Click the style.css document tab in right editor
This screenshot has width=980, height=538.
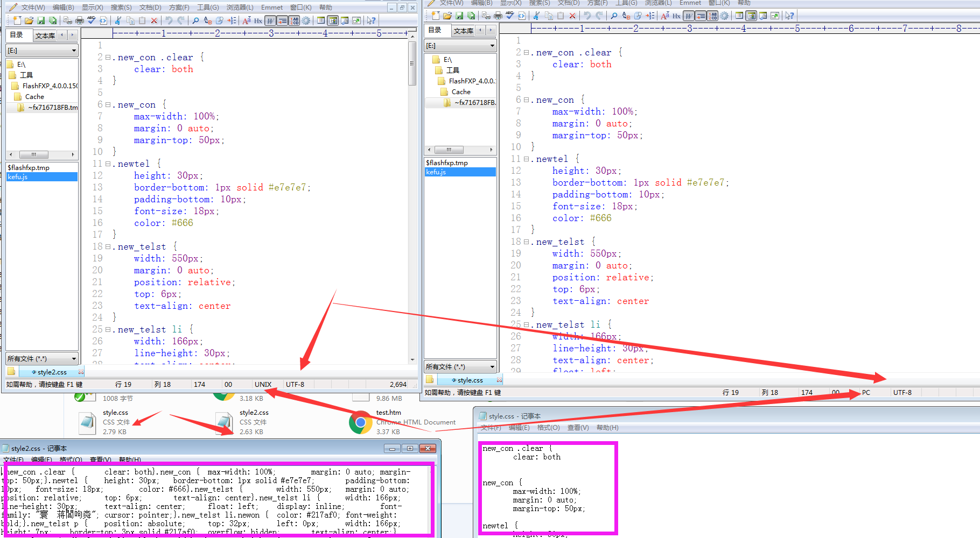point(470,380)
